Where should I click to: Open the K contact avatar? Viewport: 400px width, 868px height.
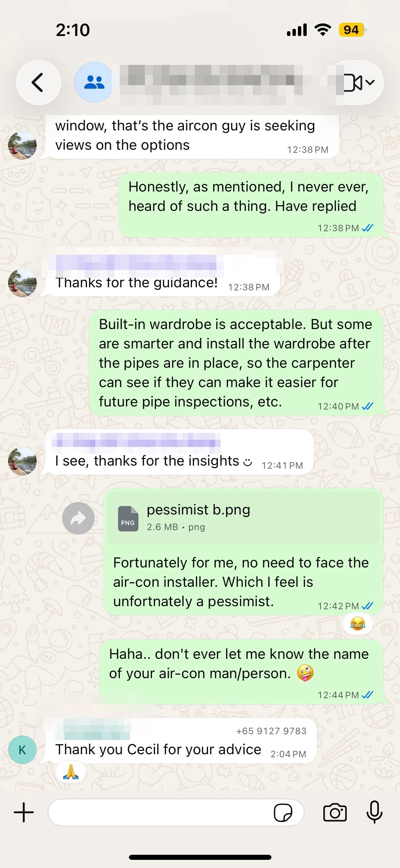pyautogui.click(x=22, y=750)
